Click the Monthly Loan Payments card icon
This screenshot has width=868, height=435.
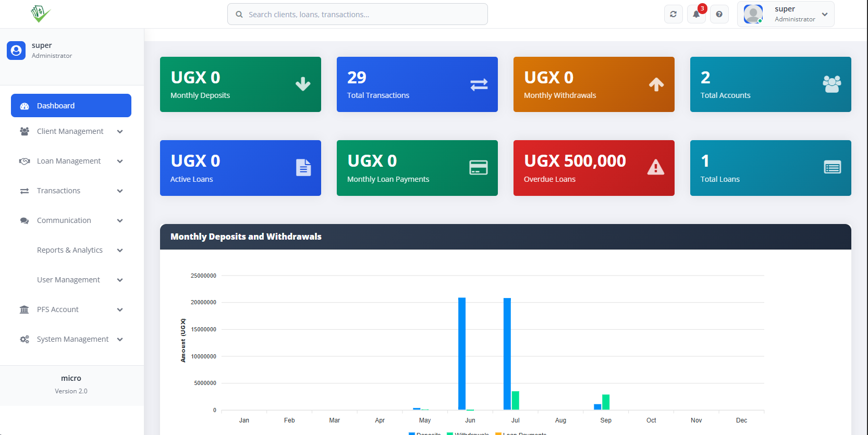pyautogui.click(x=478, y=167)
